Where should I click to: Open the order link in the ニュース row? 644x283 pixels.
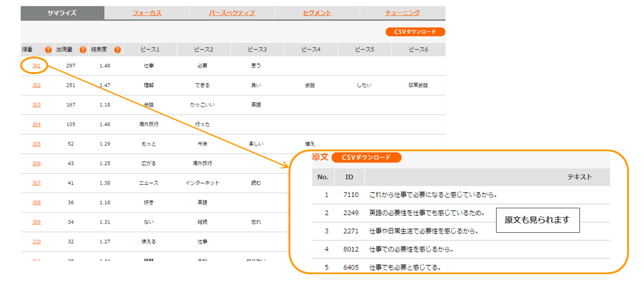click(36, 183)
